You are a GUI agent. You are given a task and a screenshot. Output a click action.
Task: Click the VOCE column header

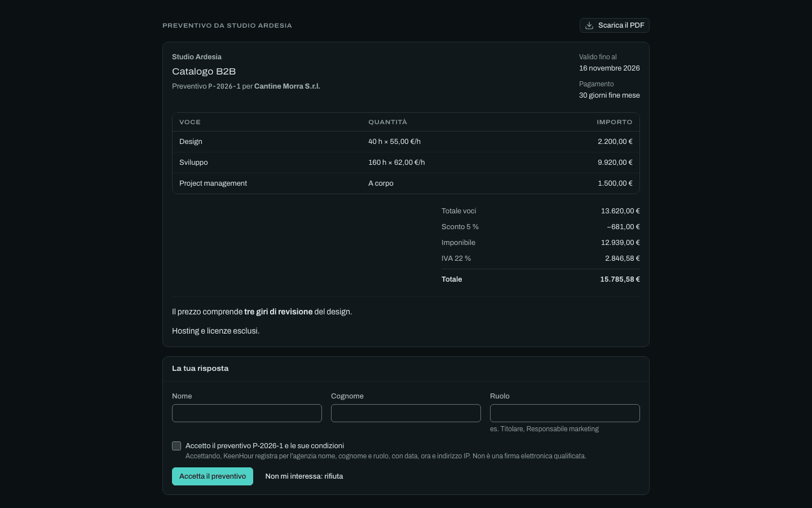coord(190,122)
